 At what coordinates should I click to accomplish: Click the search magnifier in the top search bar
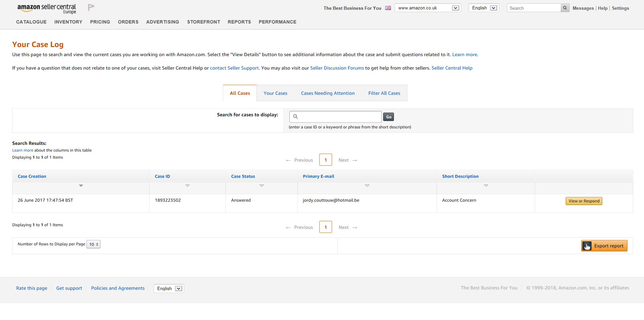tap(565, 8)
